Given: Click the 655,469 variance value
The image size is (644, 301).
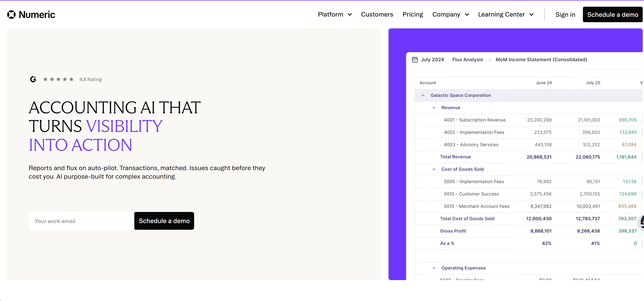Looking at the screenshot, I should 628,207.
